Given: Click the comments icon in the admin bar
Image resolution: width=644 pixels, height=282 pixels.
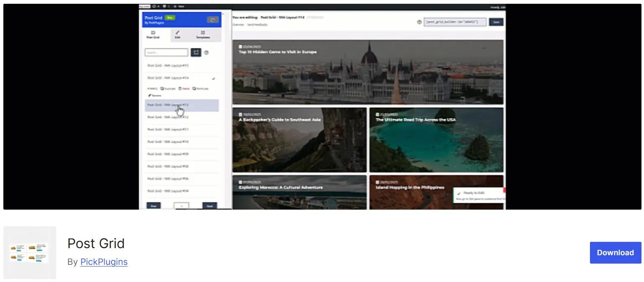Looking at the screenshot, I should point(166,7).
